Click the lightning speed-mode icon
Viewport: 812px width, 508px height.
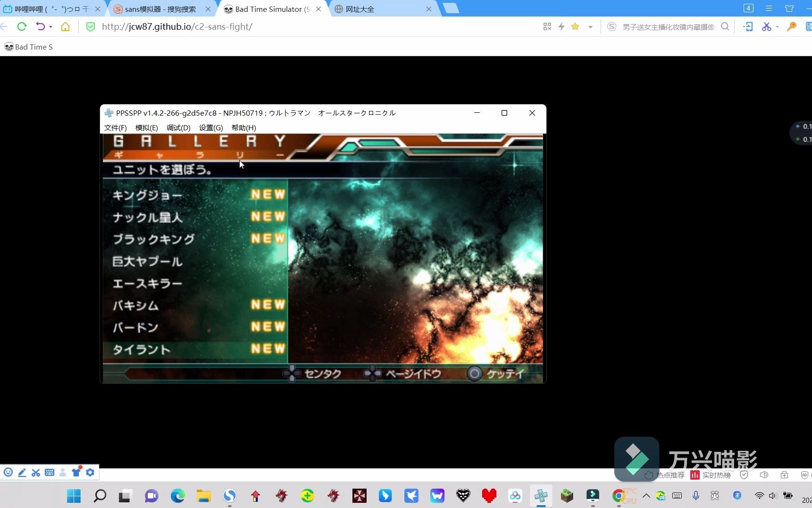click(x=561, y=27)
